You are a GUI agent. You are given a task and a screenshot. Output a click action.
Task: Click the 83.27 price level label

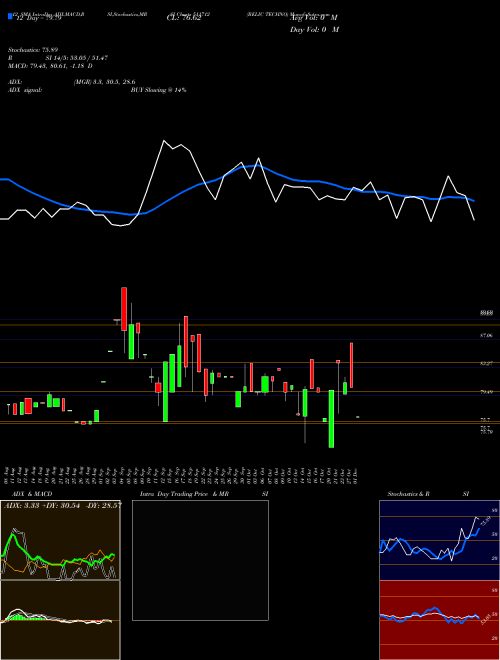tap(486, 363)
